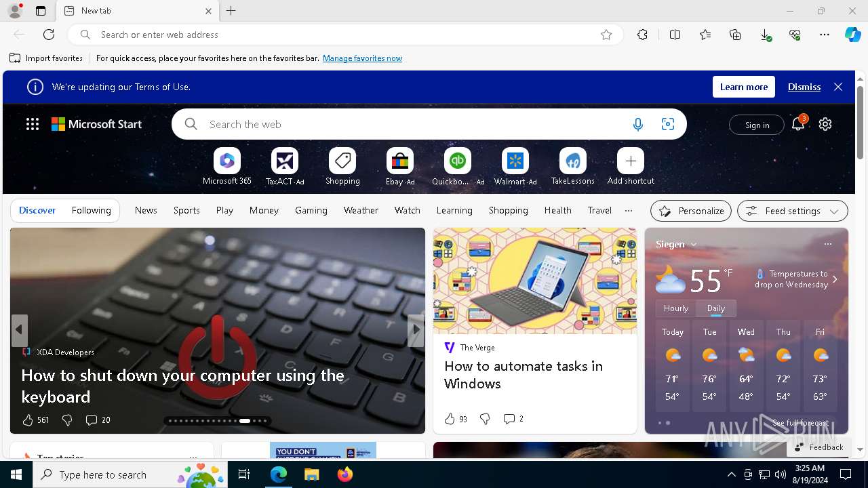The height and width of the screenshot is (488, 868).
Task: Open the Walmart shortcut tile
Action: [515, 161]
